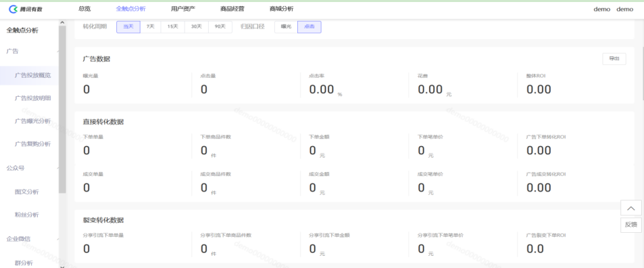The height and width of the screenshot is (268, 644).
Task: Select the 30天 conversion period option
Action: tap(197, 26)
